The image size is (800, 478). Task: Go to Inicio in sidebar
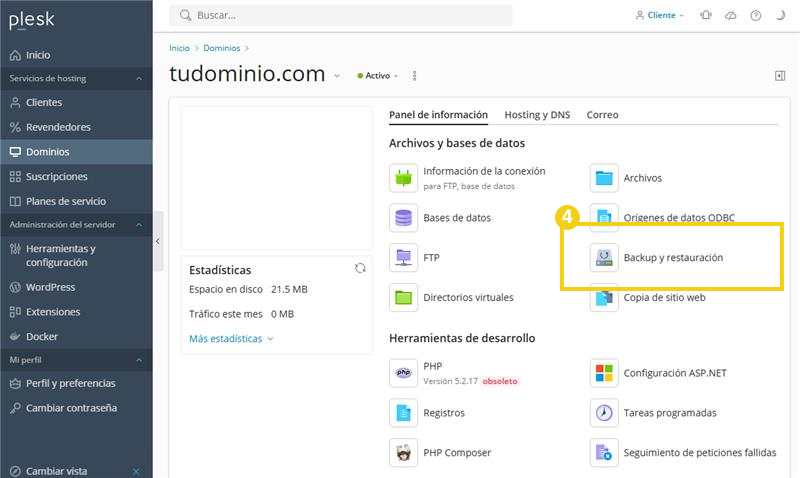click(x=77, y=55)
